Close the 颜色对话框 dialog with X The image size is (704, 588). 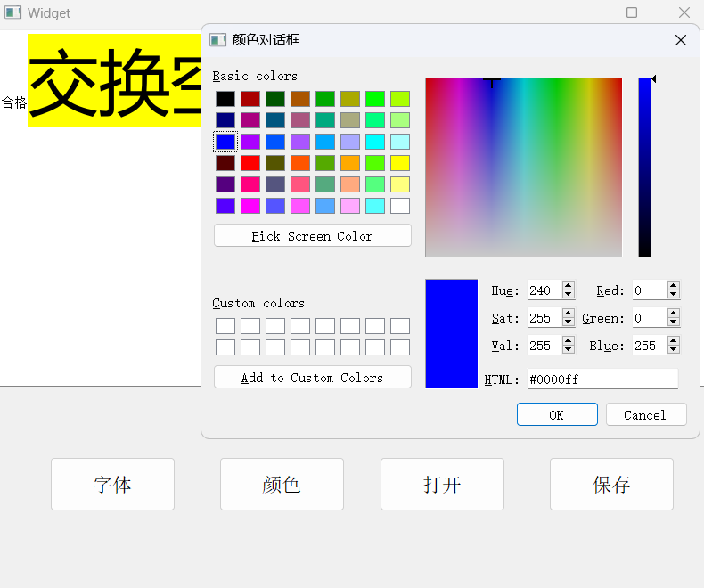point(681,40)
